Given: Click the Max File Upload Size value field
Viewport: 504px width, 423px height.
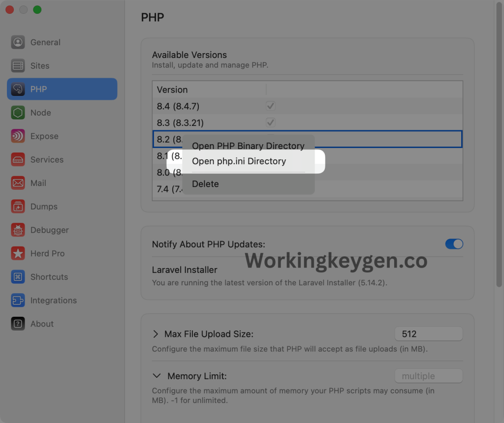Looking at the screenshot, I should [x=428, y=333].
